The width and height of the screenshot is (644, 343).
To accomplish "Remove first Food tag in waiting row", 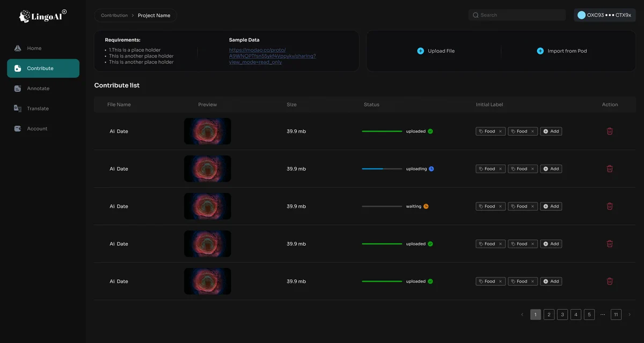I will 500,206.
